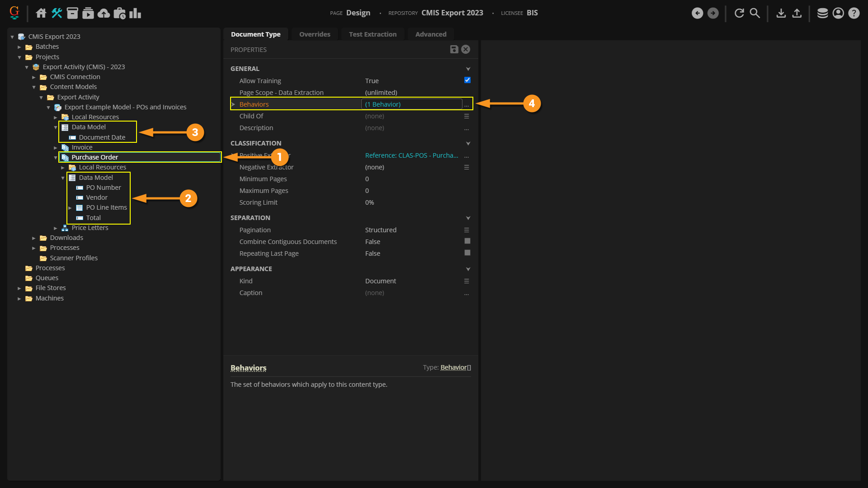
Task: Save properties with the floppy disk icon
Action: (454, 49)
